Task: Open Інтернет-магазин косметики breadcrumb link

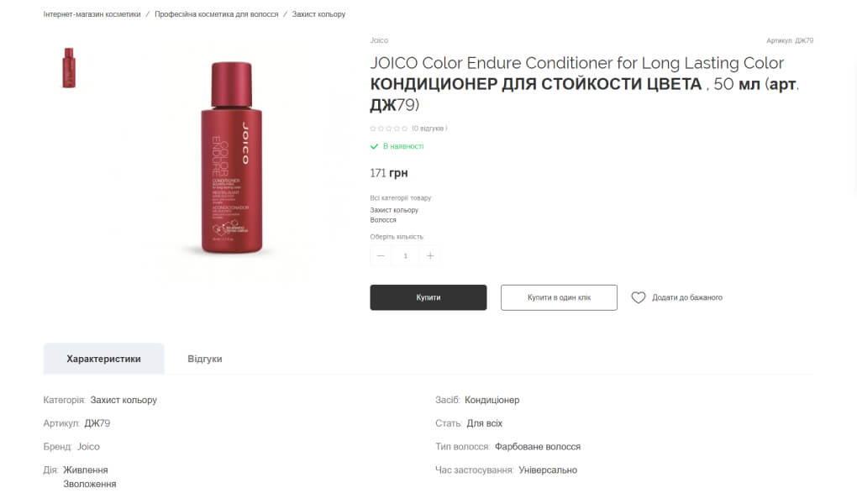Action: 92,14
